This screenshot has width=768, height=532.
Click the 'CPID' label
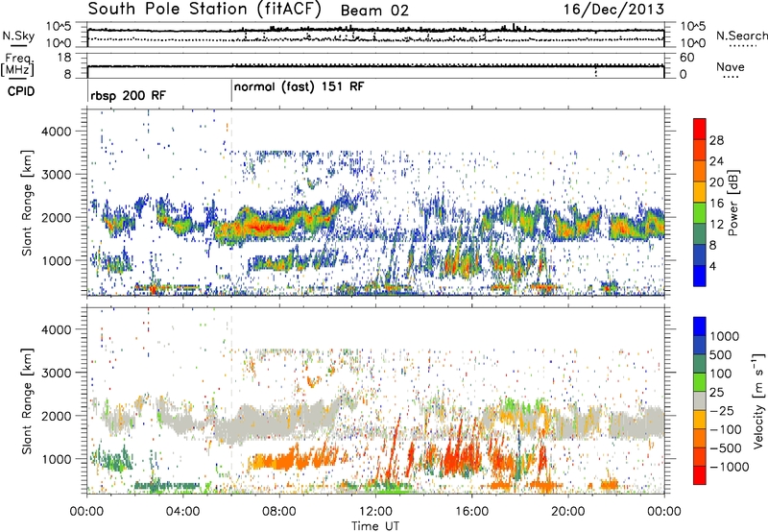21,91
